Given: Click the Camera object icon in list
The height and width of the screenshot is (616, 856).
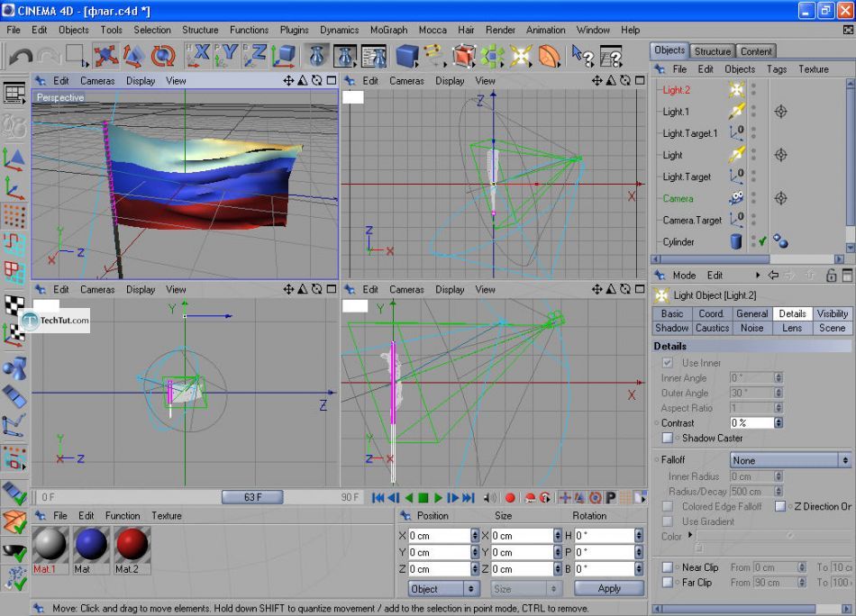Looking at the screenshot, I should 736,198.
